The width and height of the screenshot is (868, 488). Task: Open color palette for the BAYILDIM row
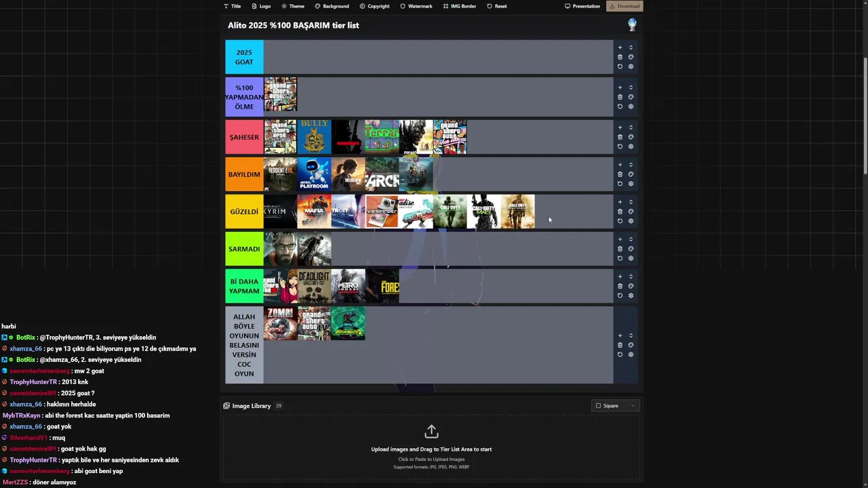[x=631, y=174]
